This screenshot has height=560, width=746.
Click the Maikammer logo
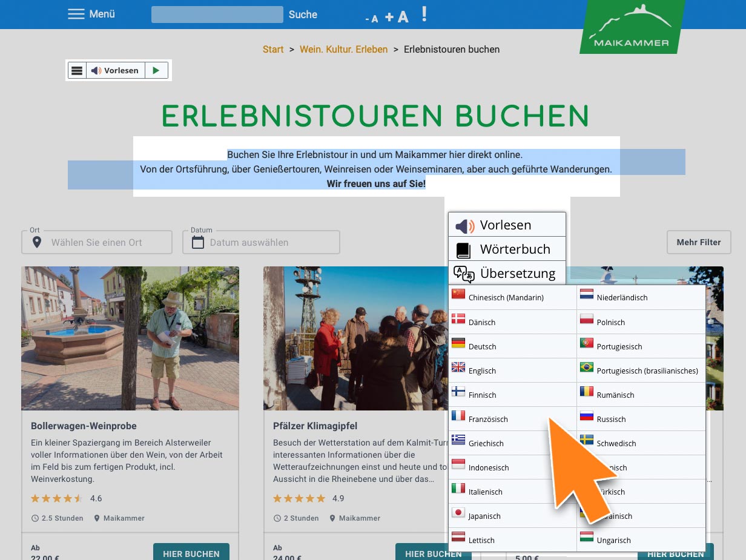632,27
